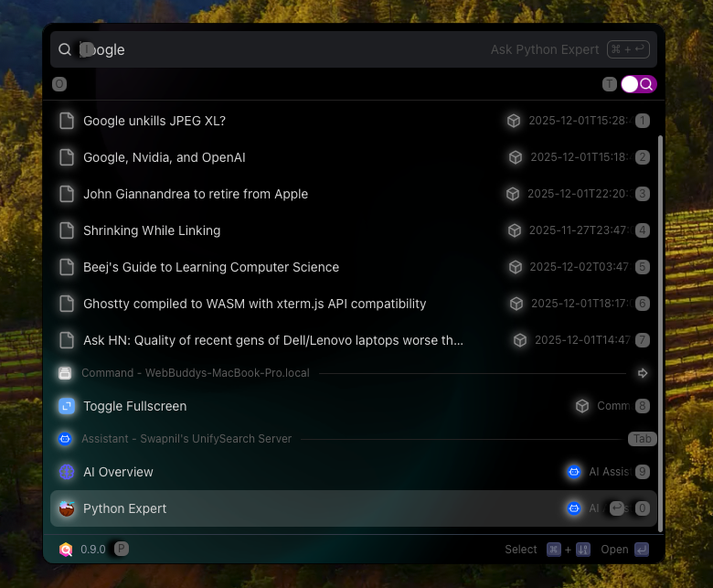Viewport: 713px width, 588px height.
Task: Click timestamp 2025-12-01T15:28 on first row
Action: click(x=580, y=121)
